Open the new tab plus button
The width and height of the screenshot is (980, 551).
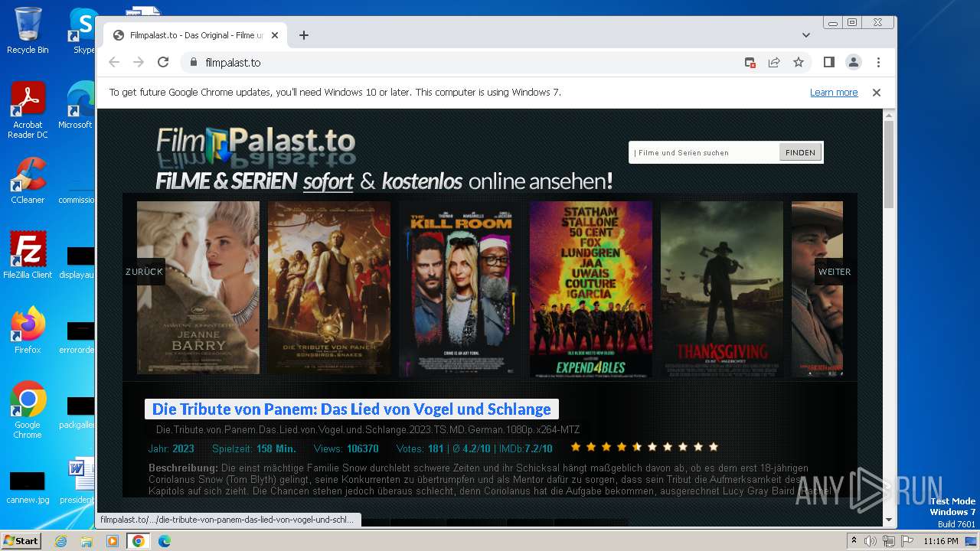pyautogui.click(x=304, y=35)
